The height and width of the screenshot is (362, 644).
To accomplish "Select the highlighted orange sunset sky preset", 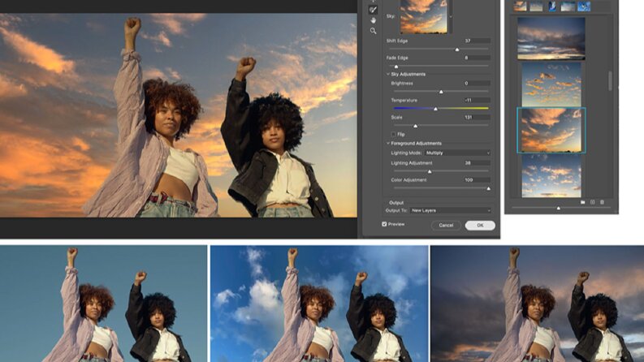I will [x=551, y=131].
